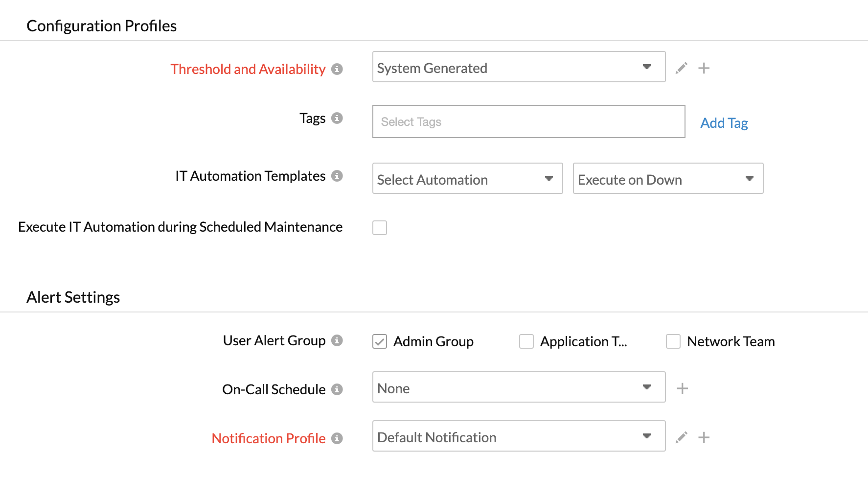This screenshot has width=868, height=479.
Task: Edit the Threshold profile with pencil icon
Action: [x=682, y=68]
